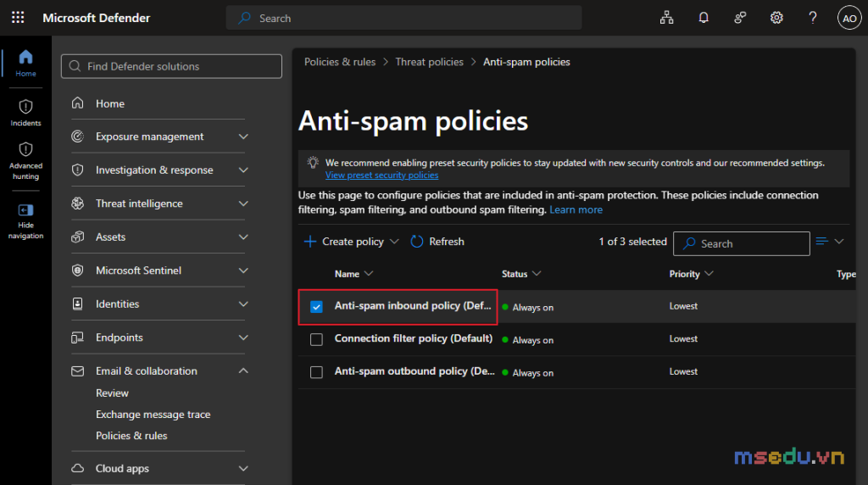Collapse Email & collaboration section
The height and width of the screenshot is (485, 868).
point(243,371)
